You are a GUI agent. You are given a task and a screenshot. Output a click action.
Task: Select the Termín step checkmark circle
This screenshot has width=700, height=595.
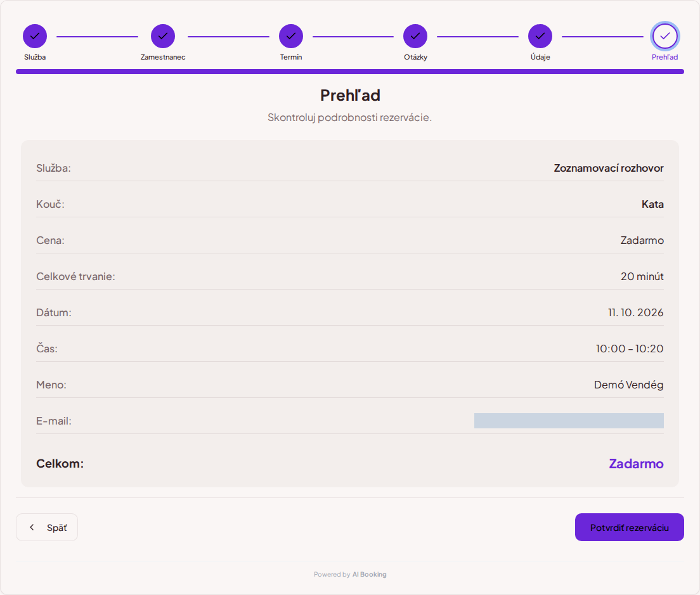coord(291,36)
